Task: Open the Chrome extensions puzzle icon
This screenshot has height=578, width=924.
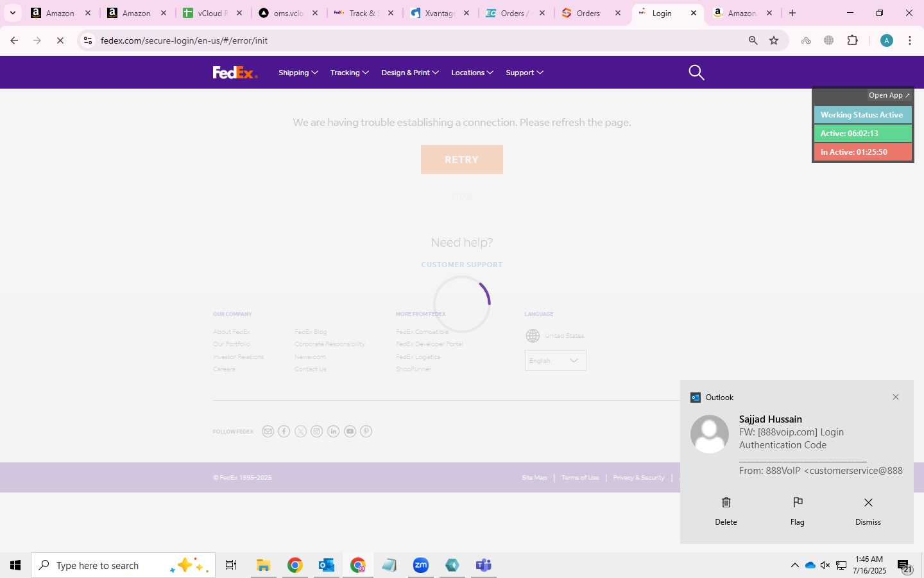Action: click(x=852, y=40)
